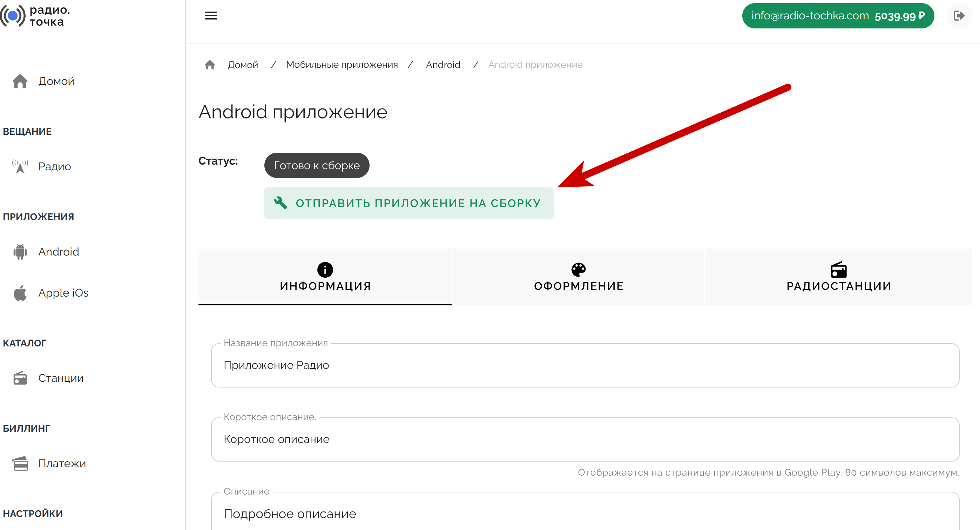980x530 pixels.
Task: Open Мобильные приложения breadcrumb link
Action: click(342, 65)
